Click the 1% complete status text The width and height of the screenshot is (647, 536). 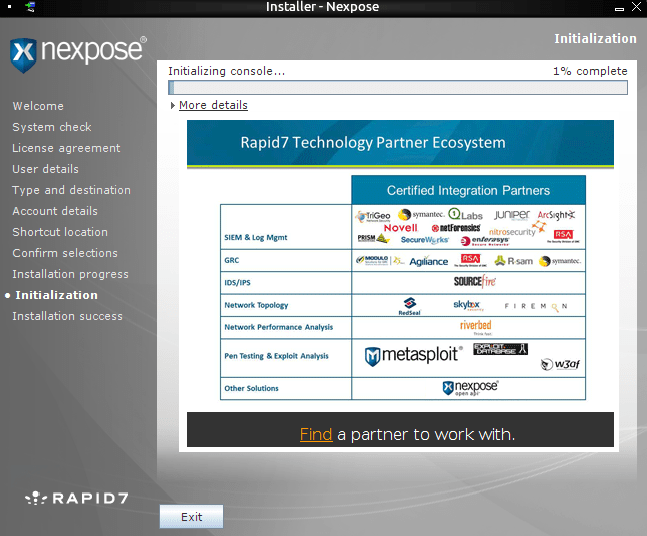click(590, 71)
